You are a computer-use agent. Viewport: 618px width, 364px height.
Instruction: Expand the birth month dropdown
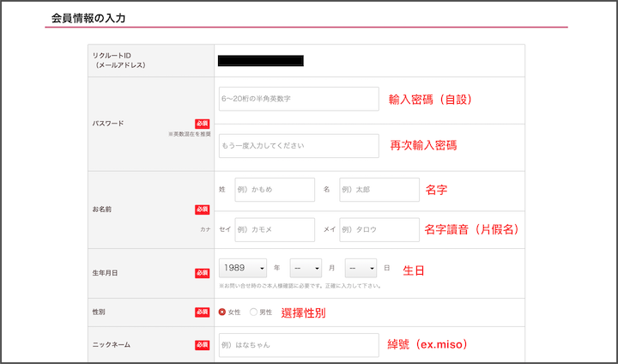point(306,268)
